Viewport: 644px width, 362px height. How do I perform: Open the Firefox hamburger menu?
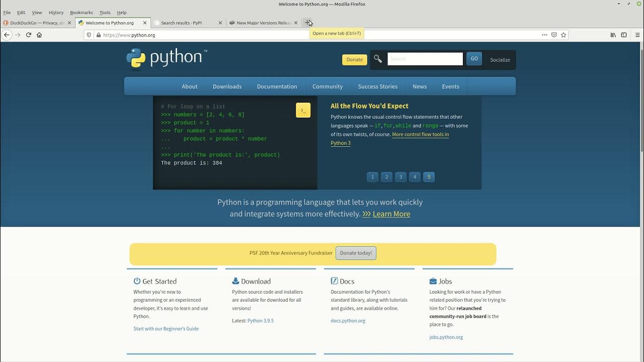tap(637, 35)
